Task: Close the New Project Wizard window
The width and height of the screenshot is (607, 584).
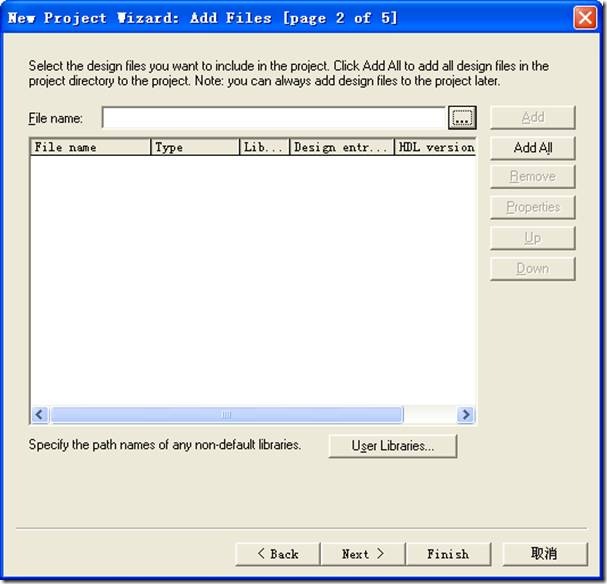Action: pos(585,18)
